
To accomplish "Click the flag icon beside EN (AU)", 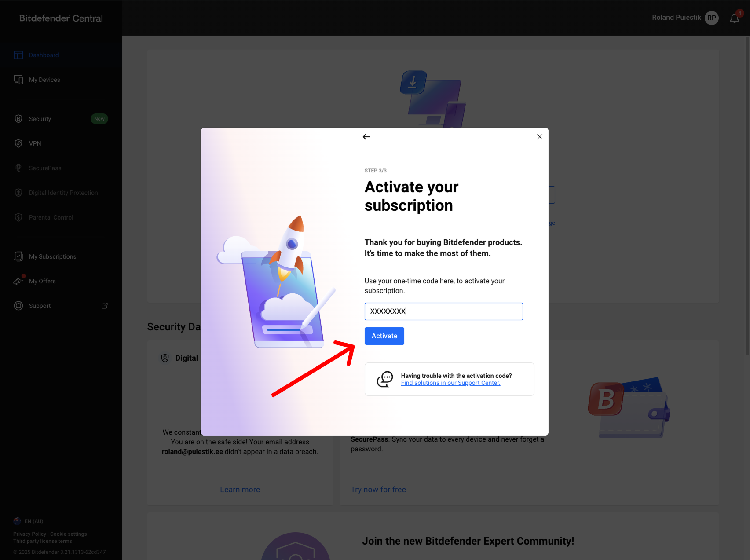I will 17,521.
